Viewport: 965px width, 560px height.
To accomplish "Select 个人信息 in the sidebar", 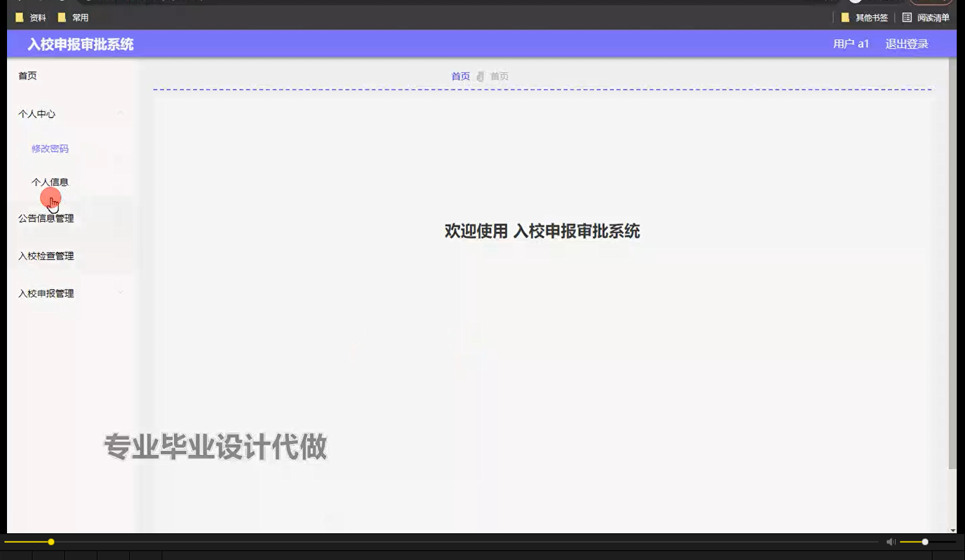I will pyautogui.click(x=50, y=182).
